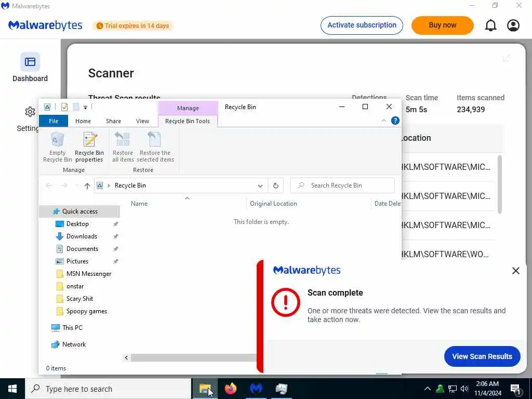Click View Scan Results button
The height and width of the screenshot is (399, 532).
(482, 356)
